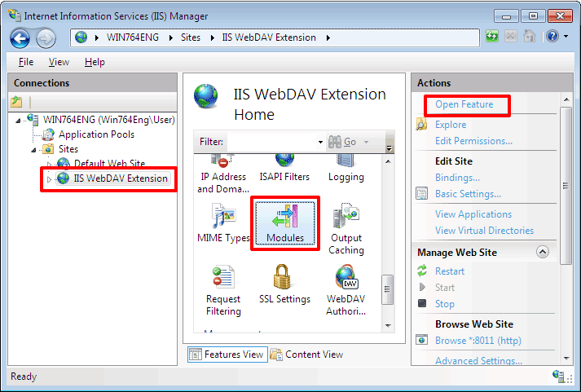Open the Filter dropdown list
This screenshot has width=581, height=392.
319,142
